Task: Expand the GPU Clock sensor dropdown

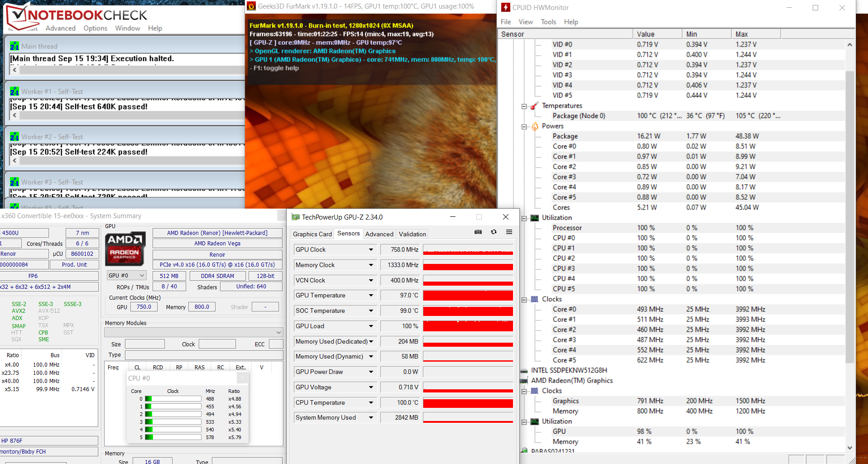Action: click(371, 249)
